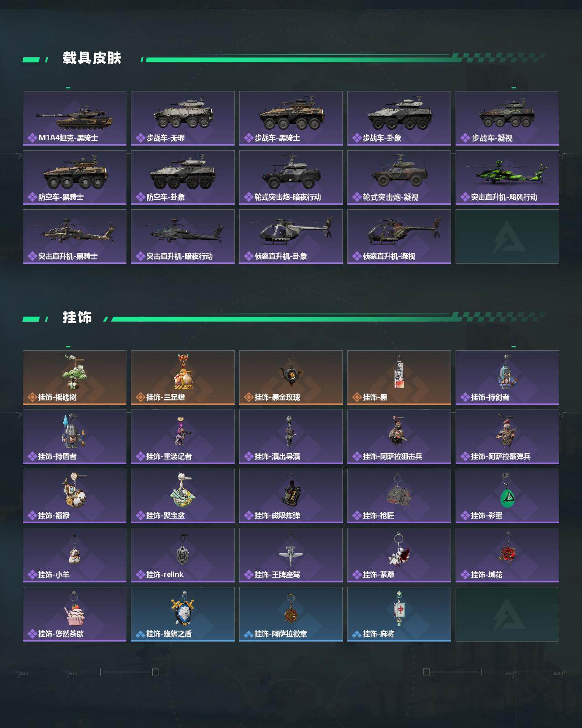Open the 突击直升机-飓风行动 green helicopter skin
Image resolution: width=582 pixels, height=728 pixels.
coord(507,177)
